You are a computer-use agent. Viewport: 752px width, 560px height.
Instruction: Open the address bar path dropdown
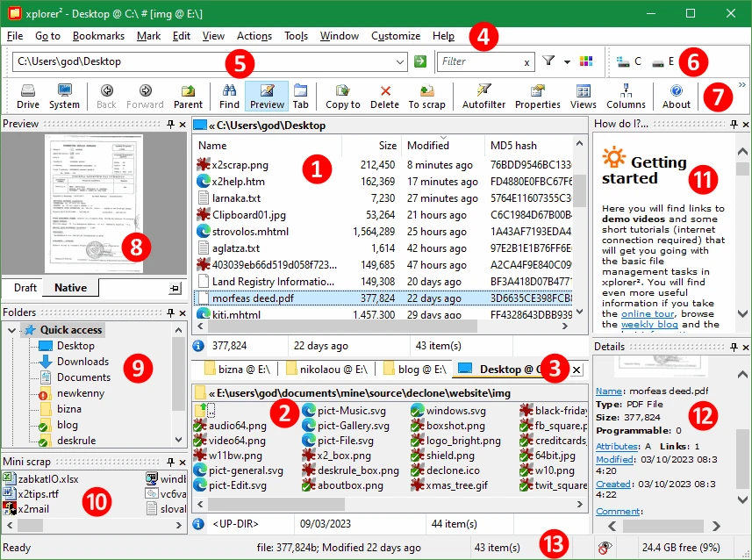[x=401, y=61]
